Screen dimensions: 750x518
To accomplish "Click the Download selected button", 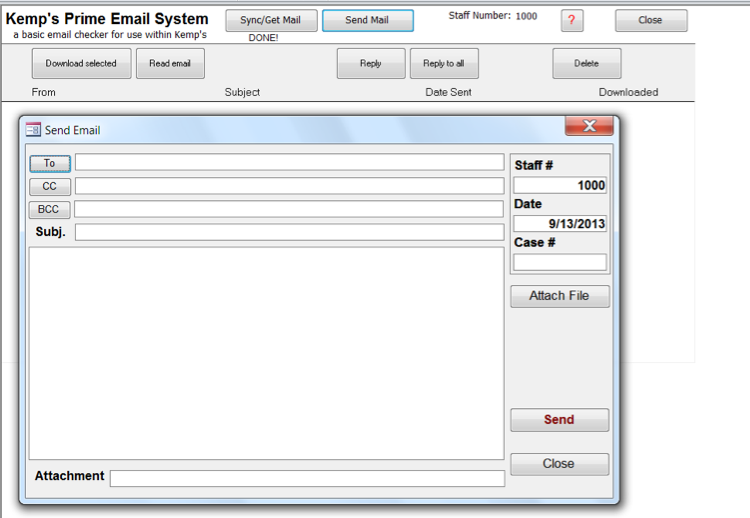I will pyautogui.click(x=81, y=64).
